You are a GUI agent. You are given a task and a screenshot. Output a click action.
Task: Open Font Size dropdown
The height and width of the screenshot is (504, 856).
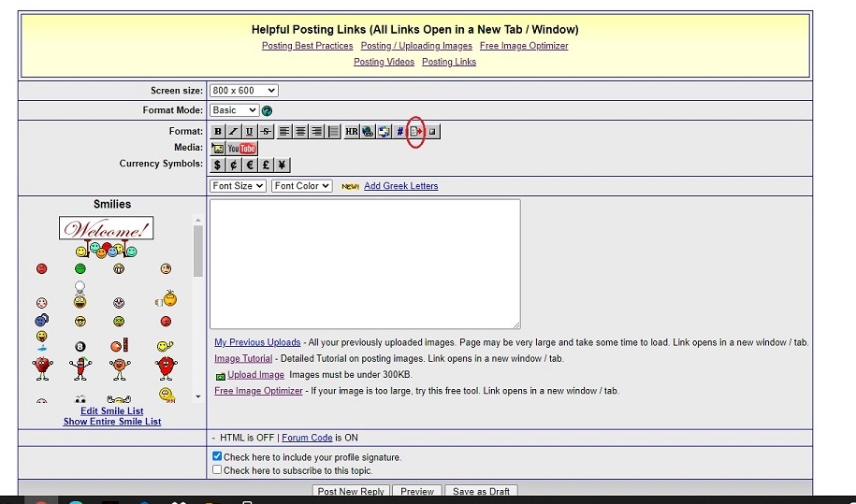pos(238,186)
